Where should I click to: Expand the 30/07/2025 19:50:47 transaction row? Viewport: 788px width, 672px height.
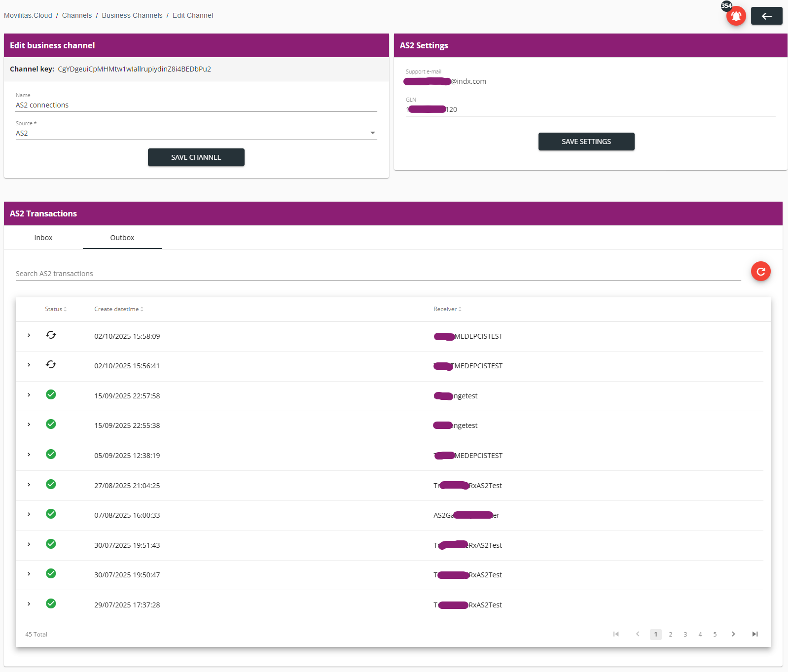point(29,574)
